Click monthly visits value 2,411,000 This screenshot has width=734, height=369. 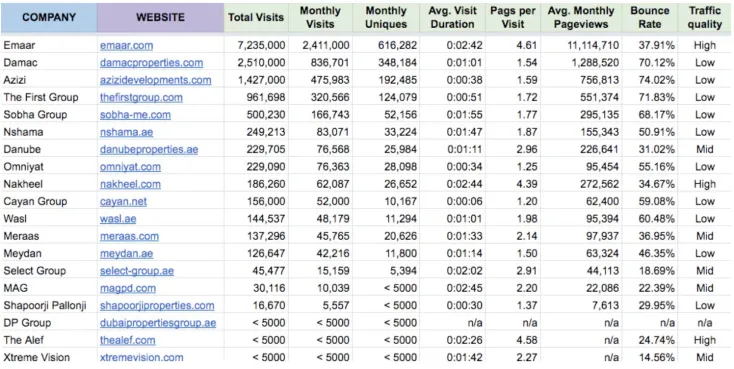point(320,45)
